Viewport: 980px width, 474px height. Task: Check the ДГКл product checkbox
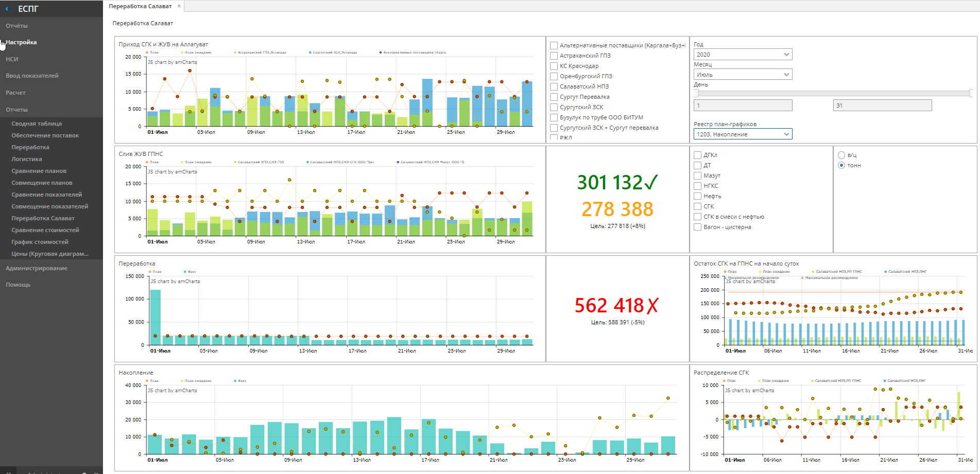(x=698, y=155)
